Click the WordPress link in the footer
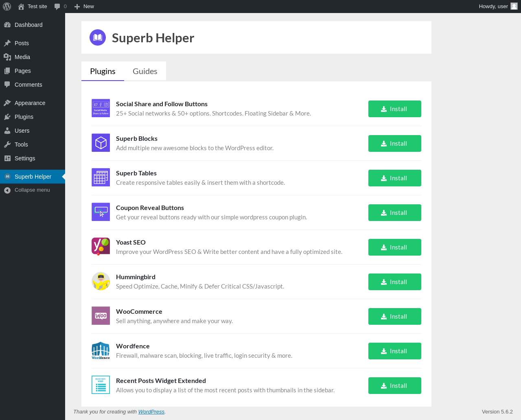The width and height of the screenshot is (521, 420). 151,412
